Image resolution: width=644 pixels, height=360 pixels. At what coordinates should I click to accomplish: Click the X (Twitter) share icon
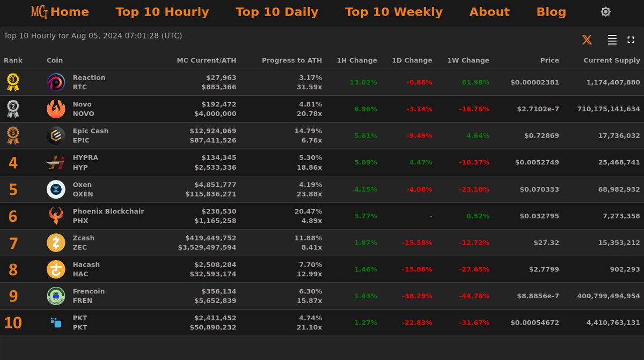pos(587,40)
